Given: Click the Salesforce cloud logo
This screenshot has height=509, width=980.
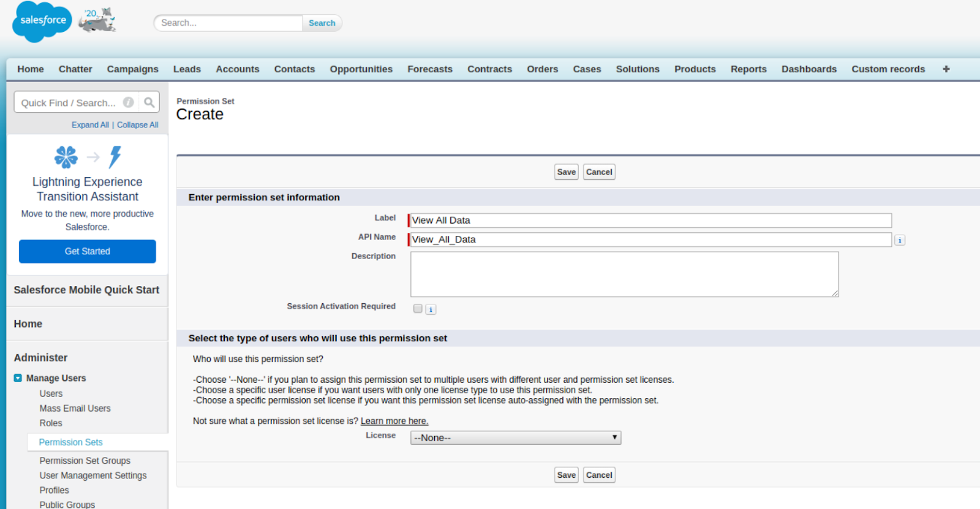Looking at the screenshot, I should [42, 21].
